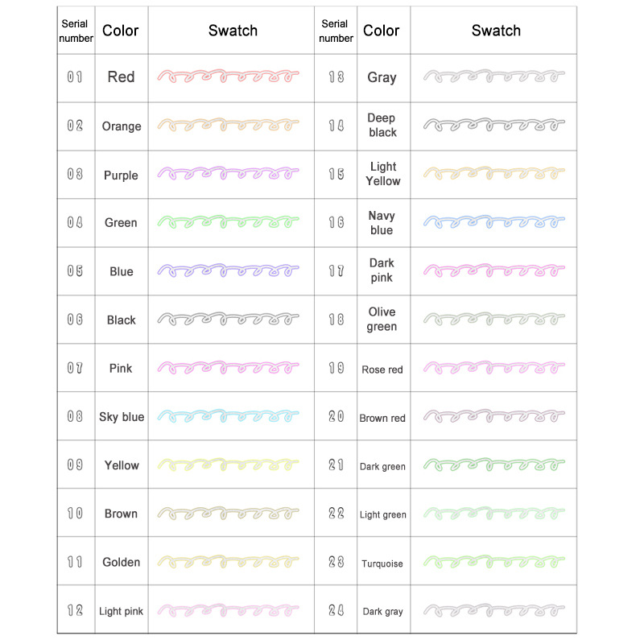
Task: Select the Orange swatch line
Action: click(229, 126)
